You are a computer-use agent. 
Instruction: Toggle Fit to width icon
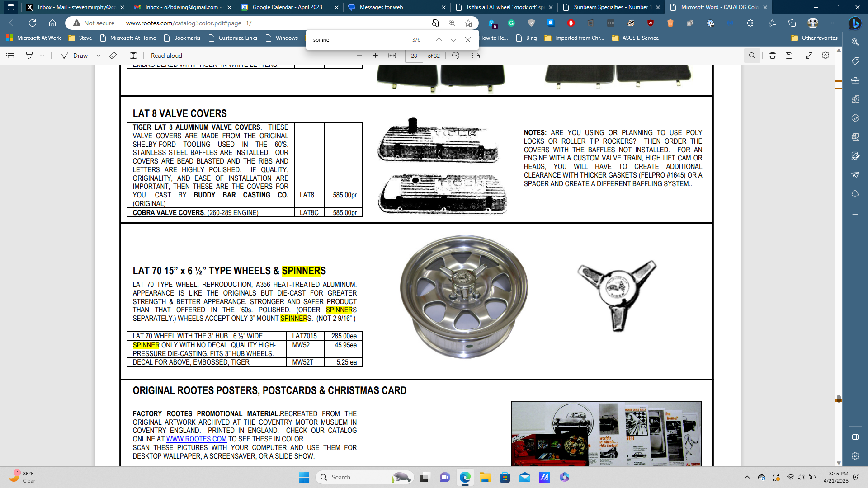pos(392,56)
